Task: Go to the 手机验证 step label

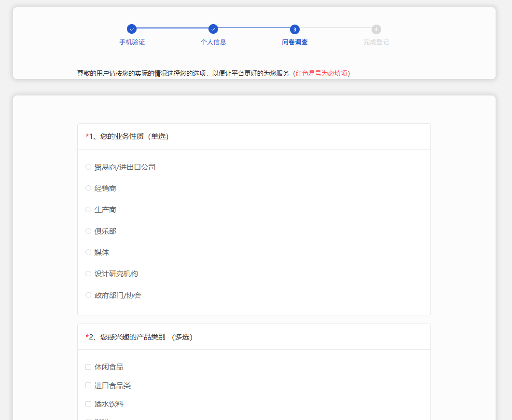Action: pyautogui.click(x=132, y=42)
